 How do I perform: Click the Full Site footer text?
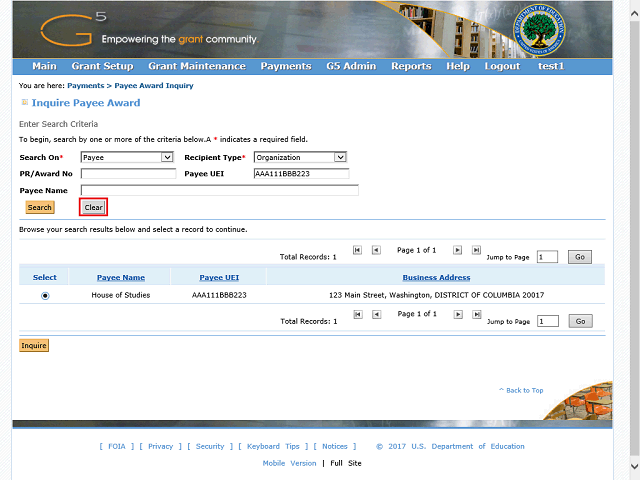point(346,463)
